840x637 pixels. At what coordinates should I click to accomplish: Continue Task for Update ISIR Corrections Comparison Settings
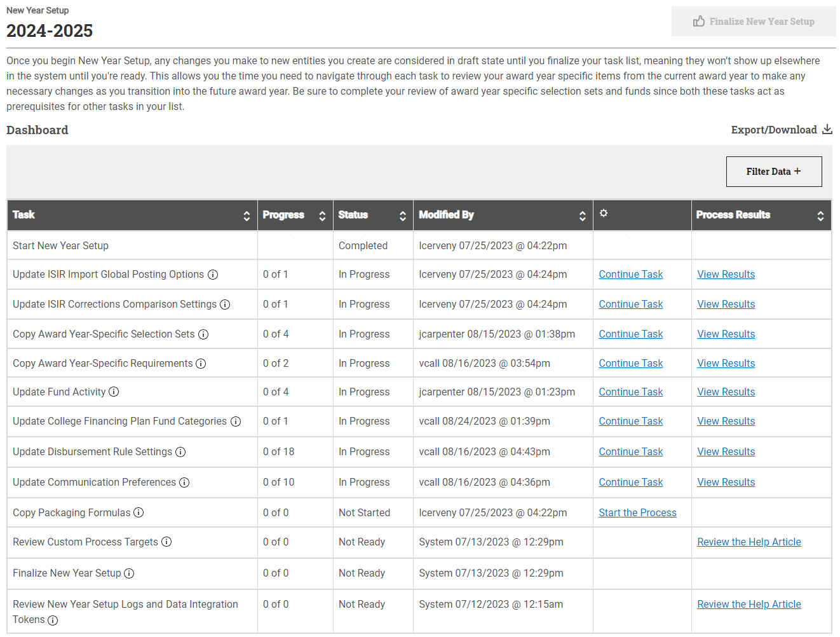(x=630, y=305)
